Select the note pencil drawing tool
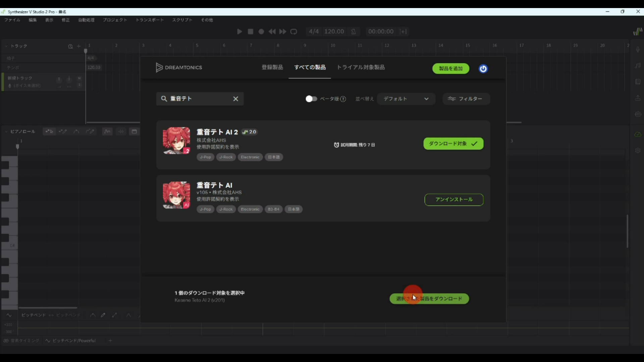 [x=63, y=131]
